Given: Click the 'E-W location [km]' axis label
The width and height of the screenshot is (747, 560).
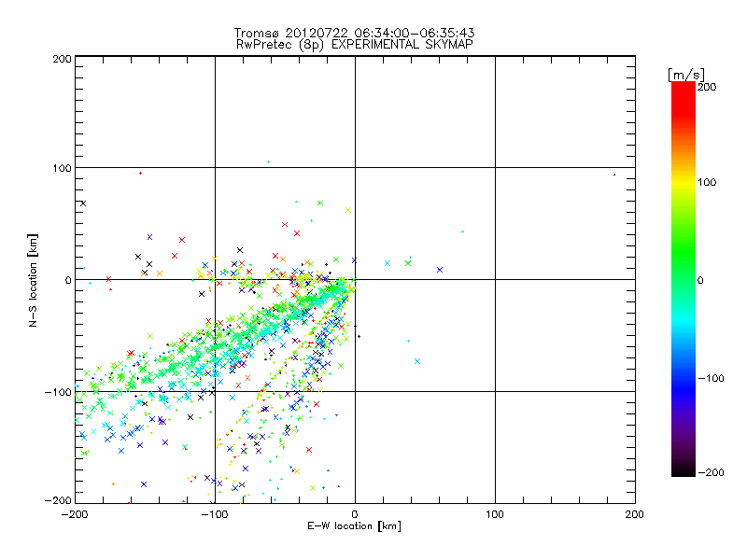Looking at the screenshot, I should click(354, 525).
